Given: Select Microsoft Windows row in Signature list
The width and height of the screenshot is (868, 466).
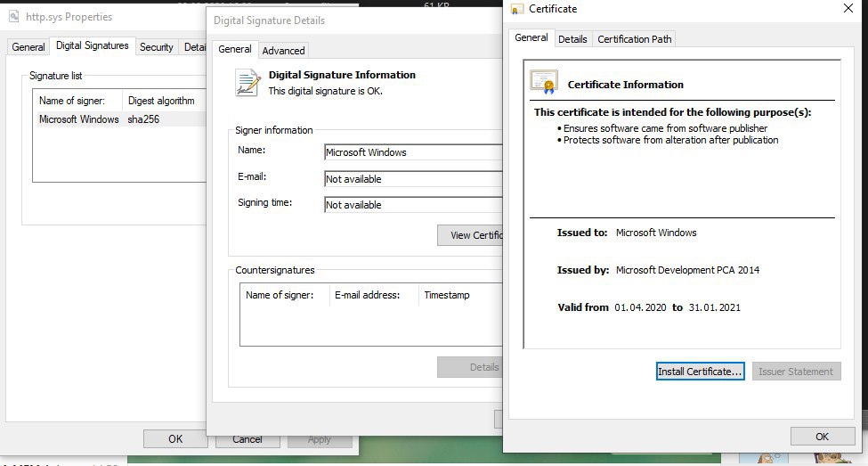Looking at the screenshot, I should click(x=121, y=119).
